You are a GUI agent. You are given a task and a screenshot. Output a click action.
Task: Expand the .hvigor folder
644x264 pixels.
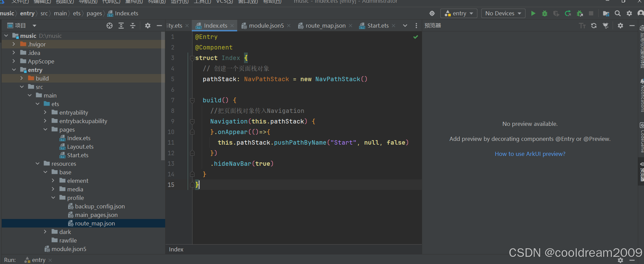tap(14, 44)
